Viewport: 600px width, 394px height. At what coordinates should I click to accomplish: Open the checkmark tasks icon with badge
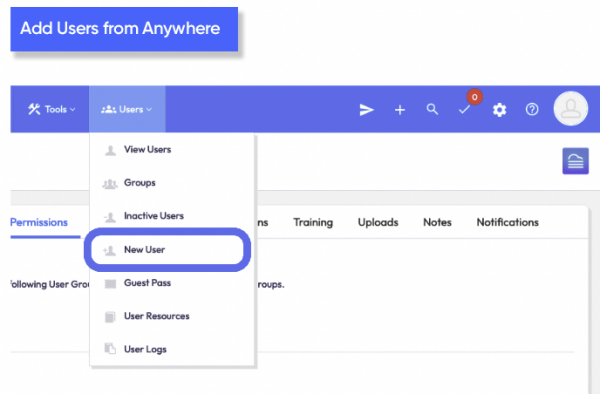(x=464, y=110)
